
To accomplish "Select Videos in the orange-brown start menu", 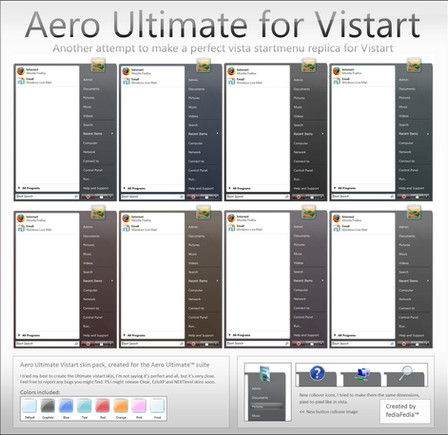I will tap(193, 263).
